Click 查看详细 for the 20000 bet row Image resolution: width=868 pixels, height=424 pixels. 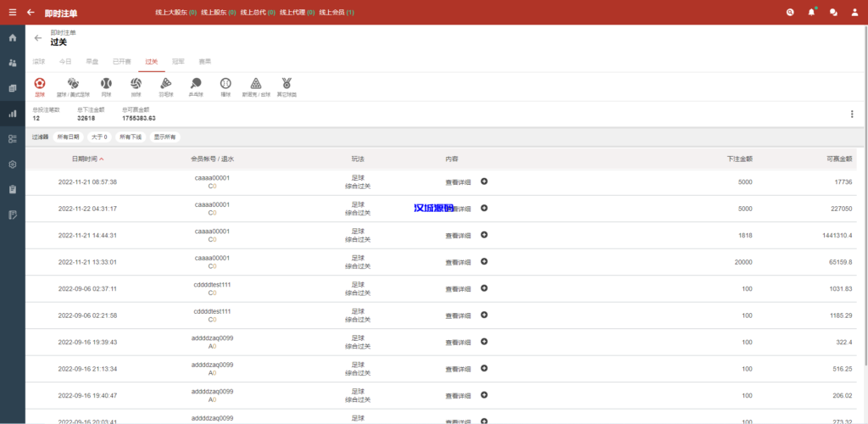458,262
